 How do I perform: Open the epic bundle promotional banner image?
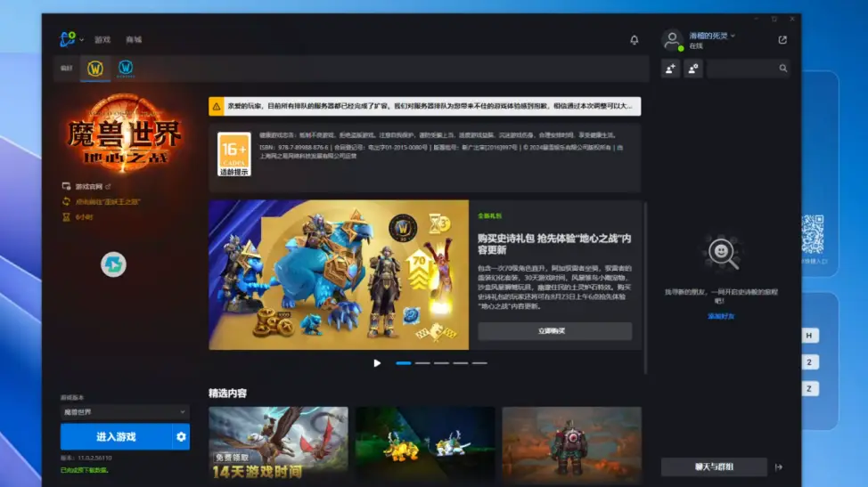coord(339,275)
